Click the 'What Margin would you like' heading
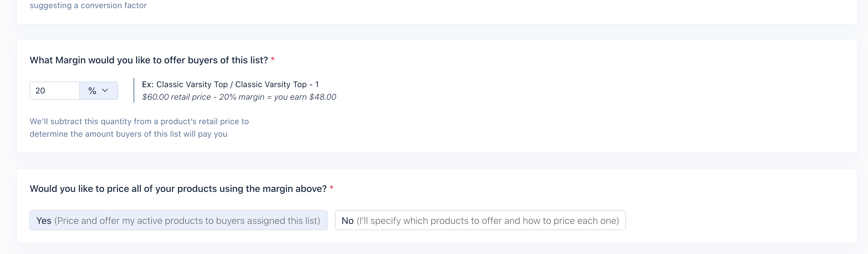 tap(149, 60)
